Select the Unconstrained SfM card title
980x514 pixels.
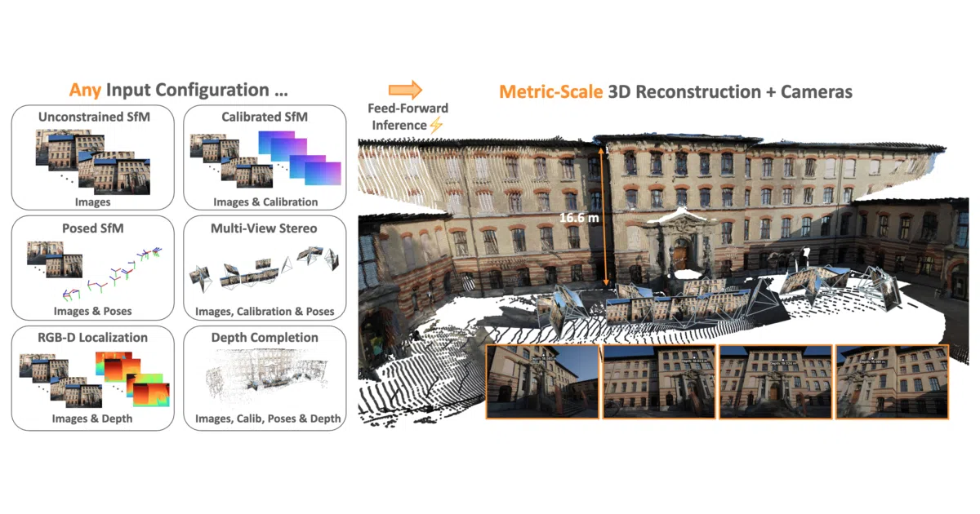click(94, 117)
